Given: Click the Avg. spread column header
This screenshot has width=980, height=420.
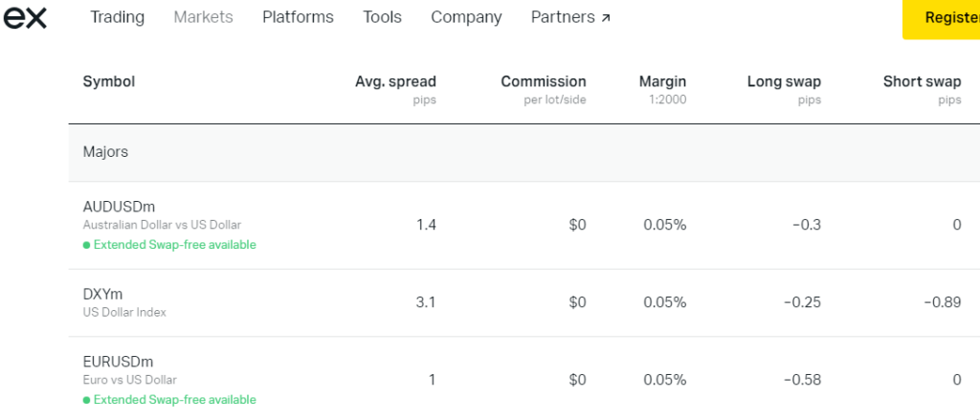Looking at the screenshot, I should 395,82.
